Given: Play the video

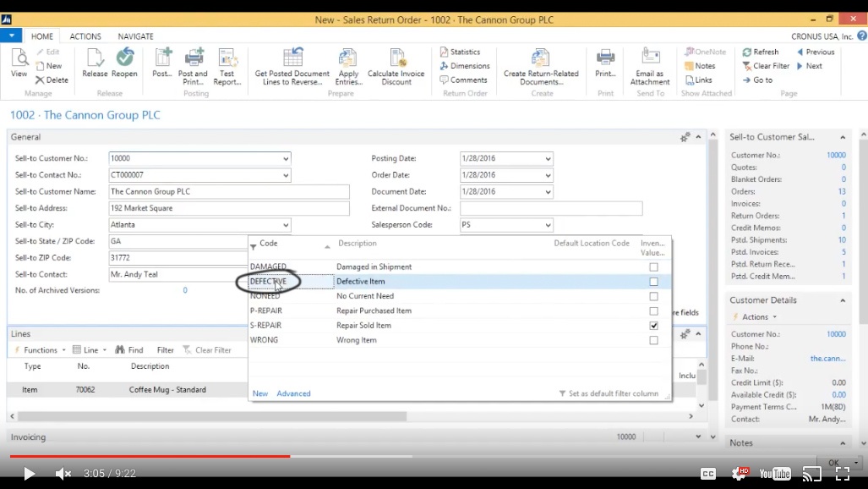Looking at the screenshot, I should 29,474.
